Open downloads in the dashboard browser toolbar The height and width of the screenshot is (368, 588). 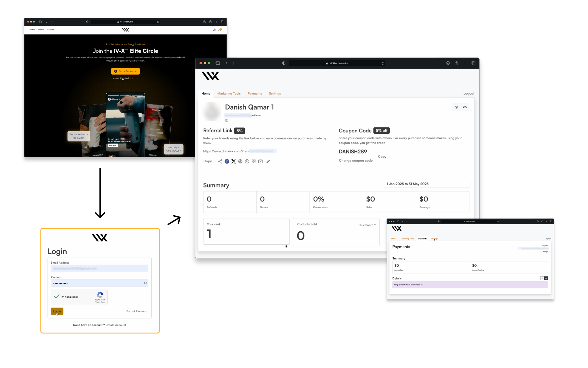pos(448,63)
